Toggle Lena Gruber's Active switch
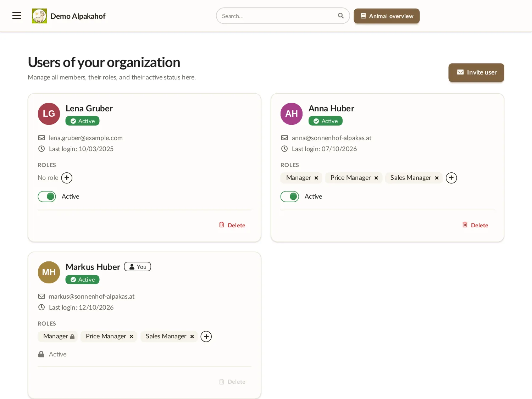The image size is (532, 399). click(47, 196)
